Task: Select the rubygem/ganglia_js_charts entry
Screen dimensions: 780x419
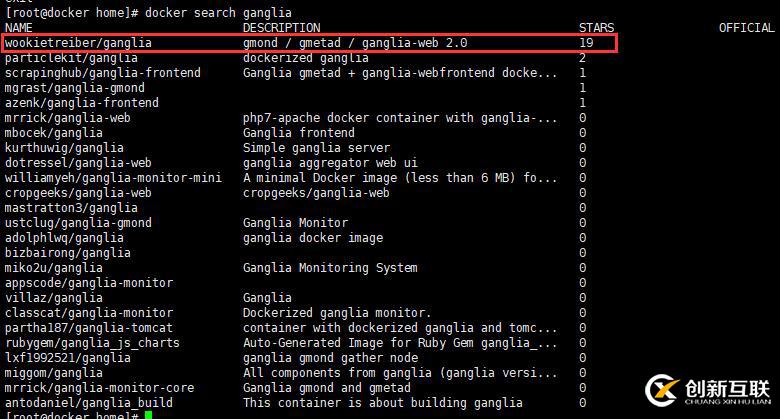Action: point(92,343)
